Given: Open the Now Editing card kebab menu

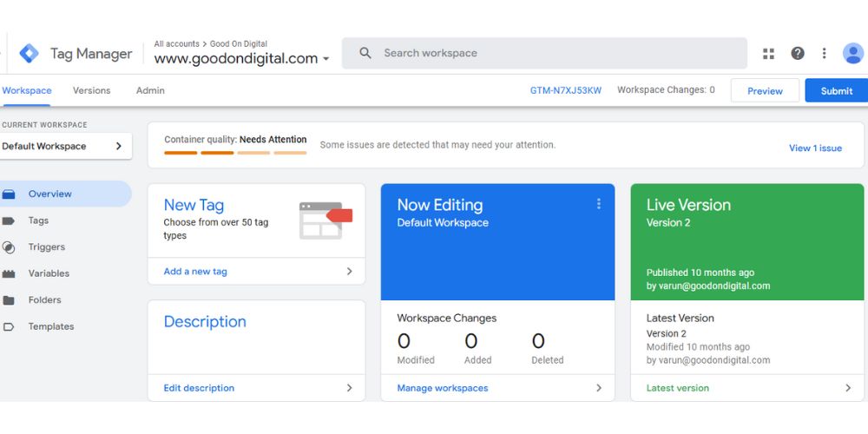Looking at the screenshot, I should (598, 204).
